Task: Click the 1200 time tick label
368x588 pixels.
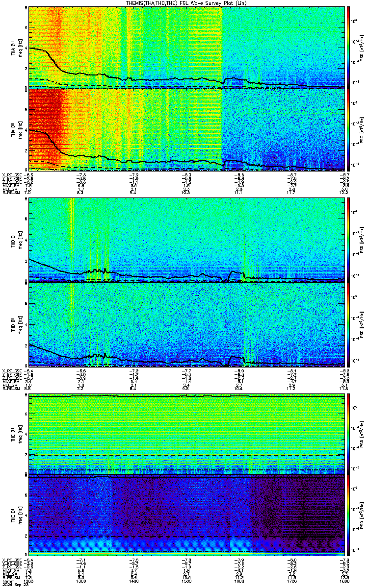Action: [x=29, y=581]
